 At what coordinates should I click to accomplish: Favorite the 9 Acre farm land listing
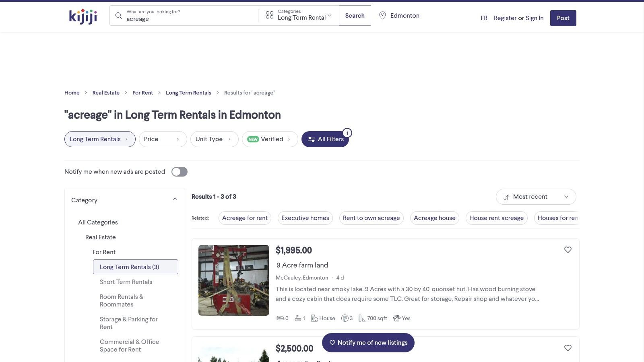coord(568,250)
